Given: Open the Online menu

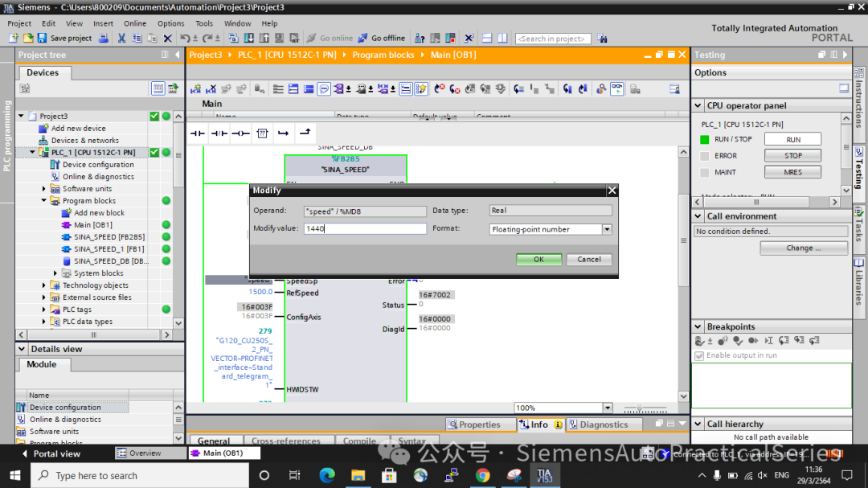Looking at the screenshot, I should [135, 23].
